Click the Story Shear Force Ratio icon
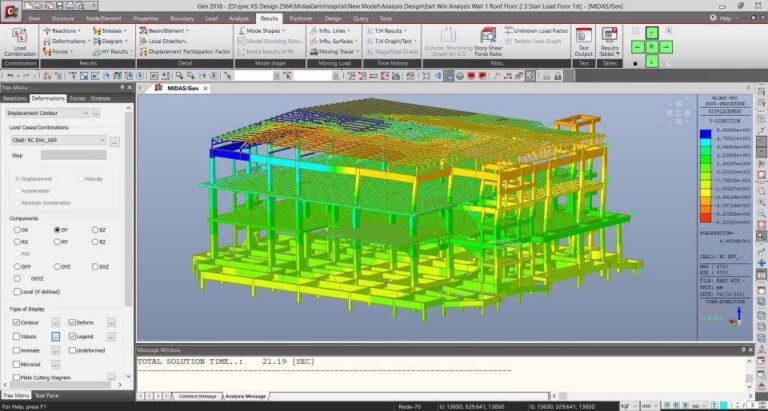 488,45
